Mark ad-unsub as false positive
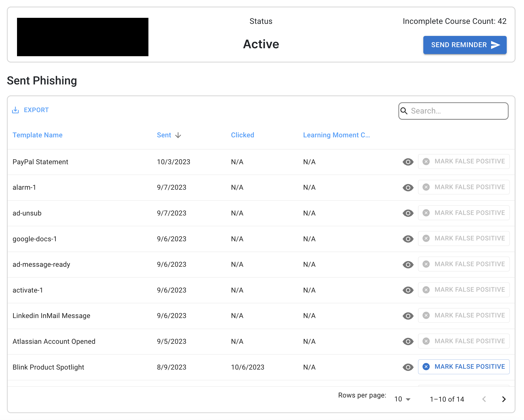 [464, 213]
